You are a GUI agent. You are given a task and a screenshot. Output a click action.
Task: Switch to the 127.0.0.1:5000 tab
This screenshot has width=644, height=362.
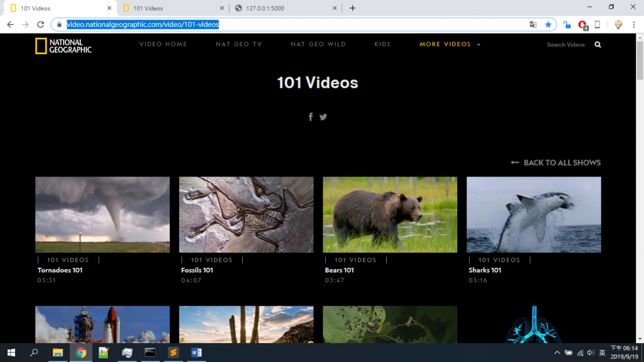[x=284, y=8]
